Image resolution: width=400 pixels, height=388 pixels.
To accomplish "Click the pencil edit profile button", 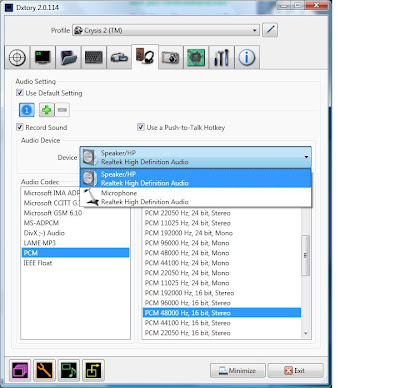I will coord(270,30).
